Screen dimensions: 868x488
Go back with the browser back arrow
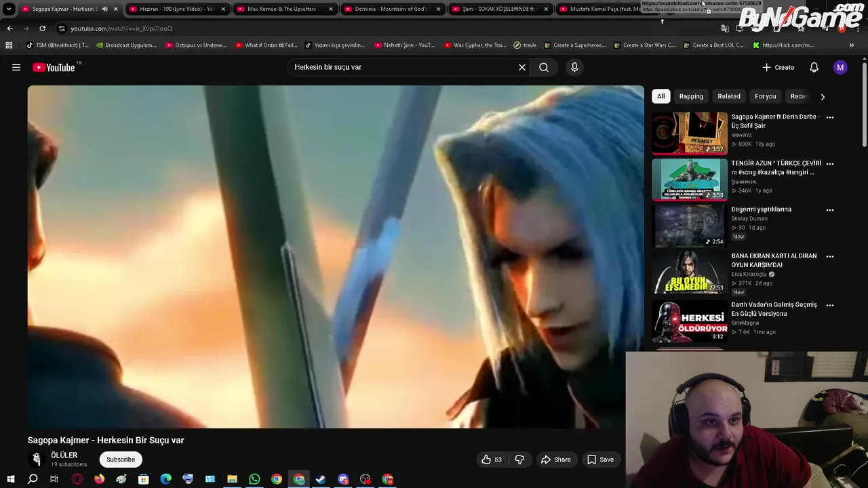point(9,28)
